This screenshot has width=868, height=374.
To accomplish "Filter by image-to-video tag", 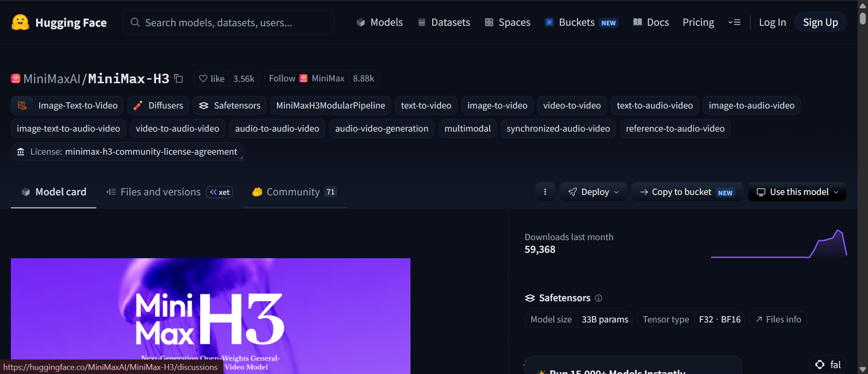I will pos(497,105).
